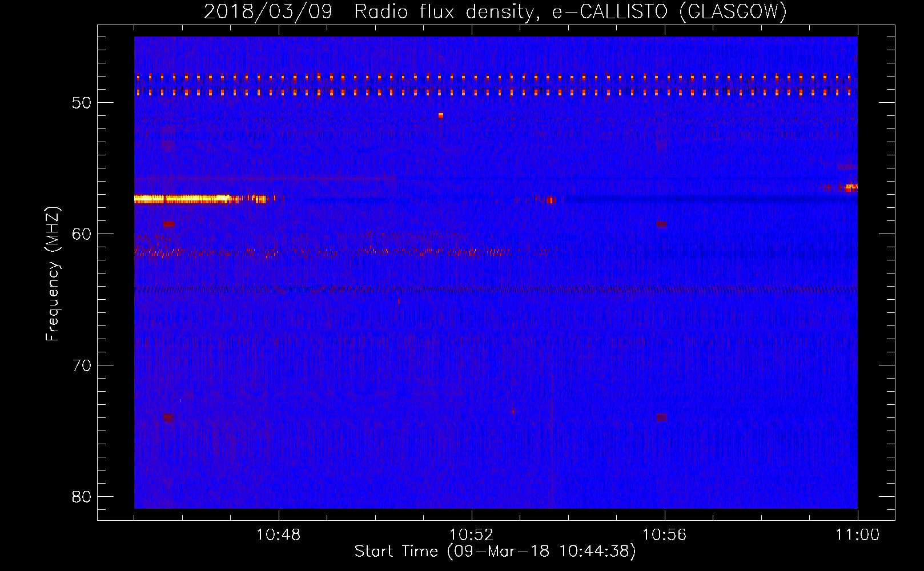Click the 50 frequency tick label
The height and width of the screenshot is (571, 924).
[x=82, y=103]
